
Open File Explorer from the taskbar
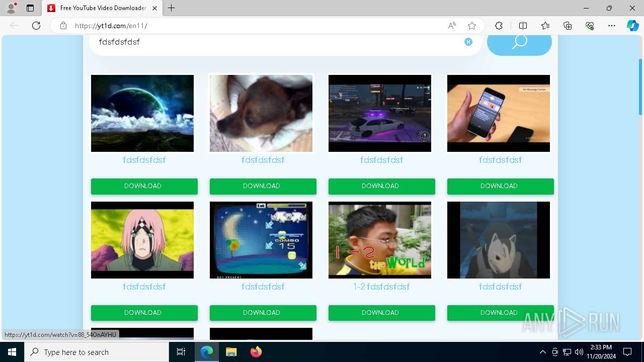[231, 352]
